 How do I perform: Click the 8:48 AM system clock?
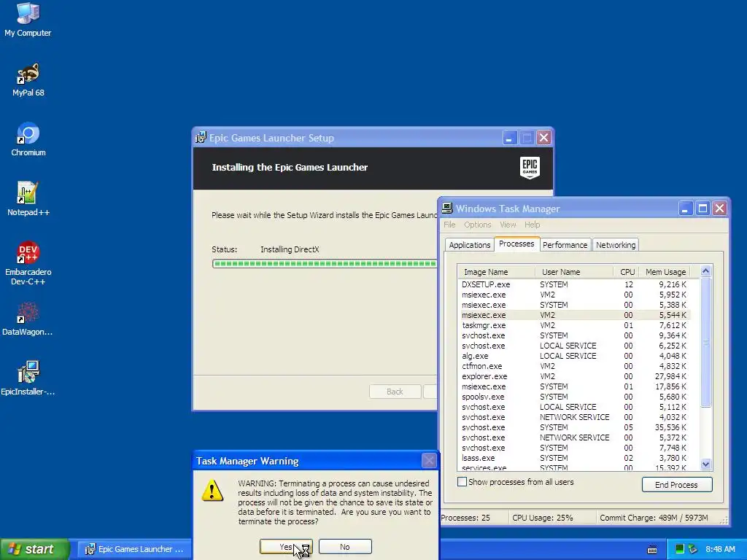point(720,549)
